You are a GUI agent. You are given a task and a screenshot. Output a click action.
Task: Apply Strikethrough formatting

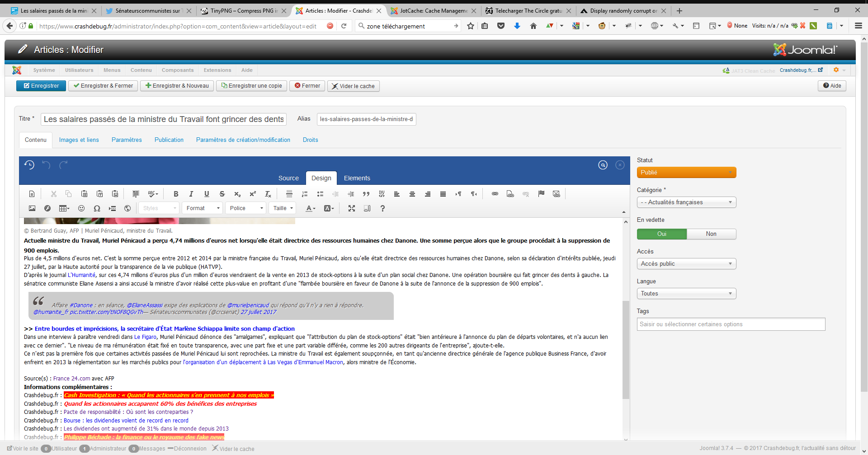point(222,194)
